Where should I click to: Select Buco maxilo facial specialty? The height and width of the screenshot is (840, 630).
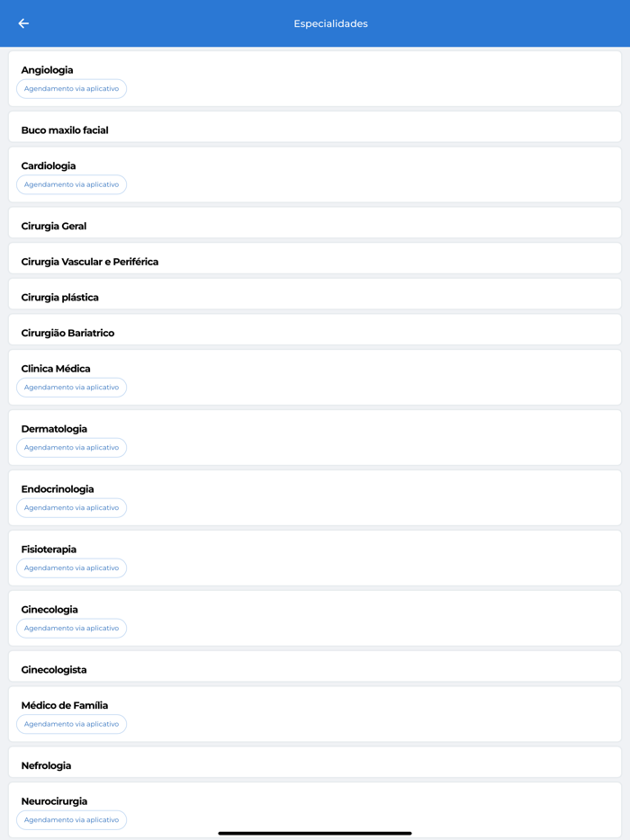click(x=65, y=130)
